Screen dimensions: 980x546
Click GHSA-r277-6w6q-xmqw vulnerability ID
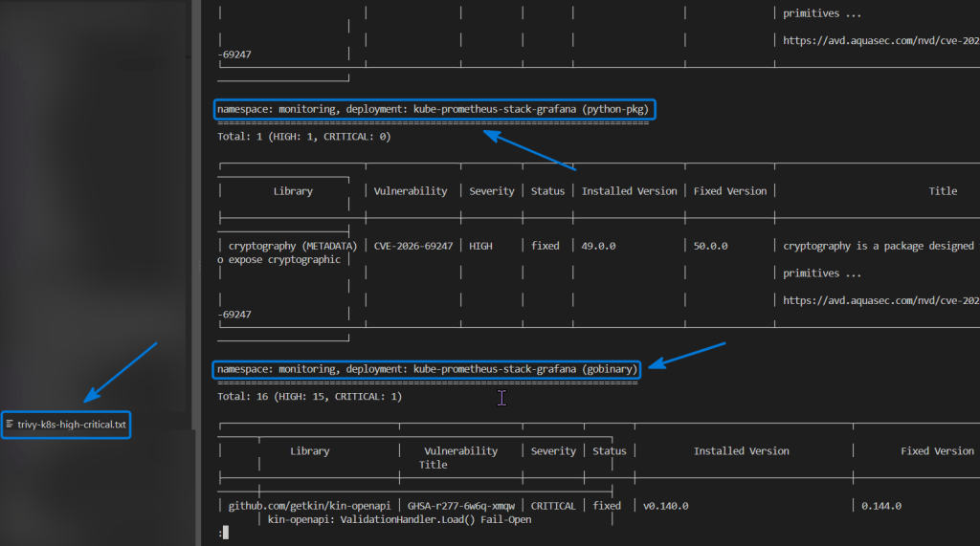tap(461, 506)
